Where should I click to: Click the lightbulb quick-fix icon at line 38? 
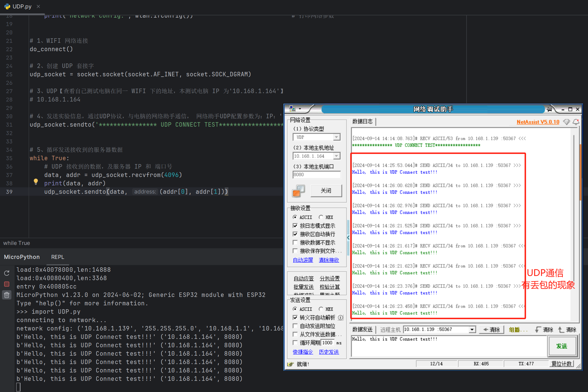[x=36, y=181]
